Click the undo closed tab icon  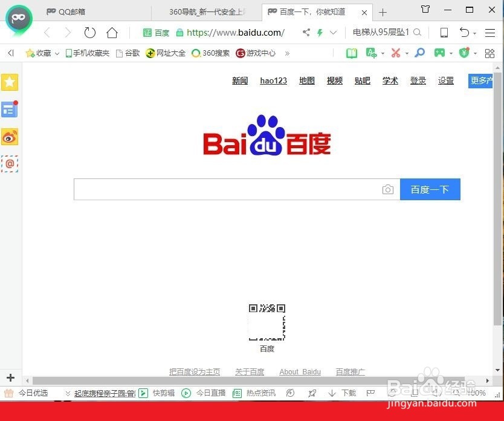[464, 33]
